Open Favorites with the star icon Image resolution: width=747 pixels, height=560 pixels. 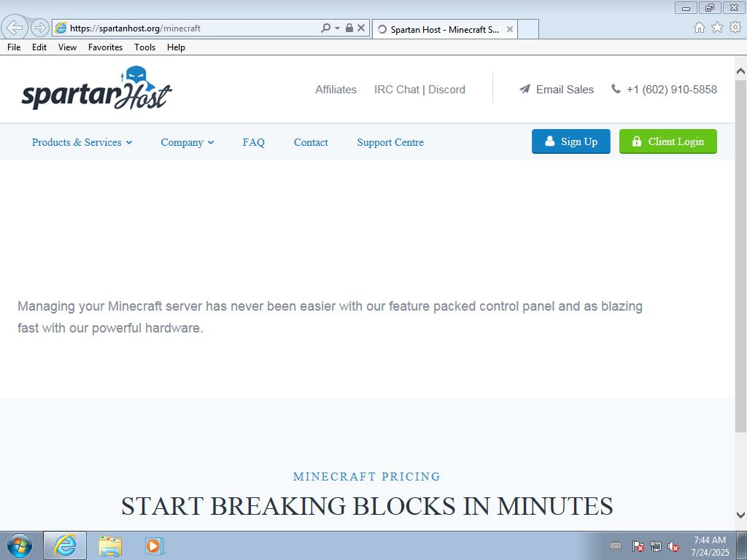pyautogui.click(x=717, y=28)
